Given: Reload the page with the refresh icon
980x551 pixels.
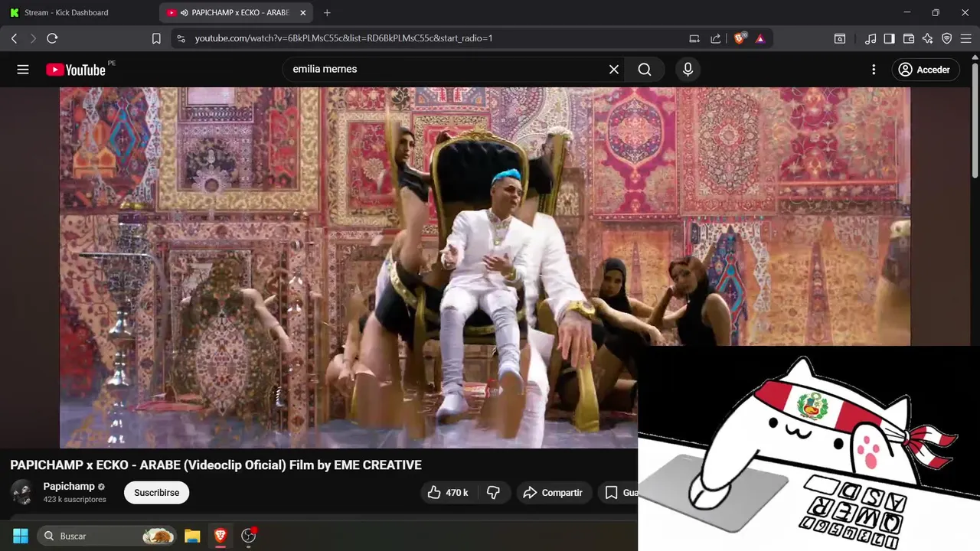Looking at the screenshot, I should [52, 38].
